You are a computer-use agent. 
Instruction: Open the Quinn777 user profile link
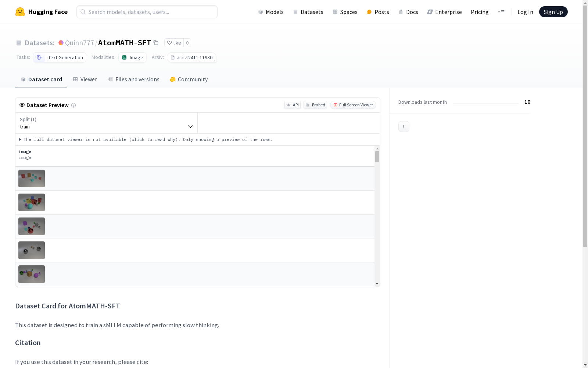[79, 43]
